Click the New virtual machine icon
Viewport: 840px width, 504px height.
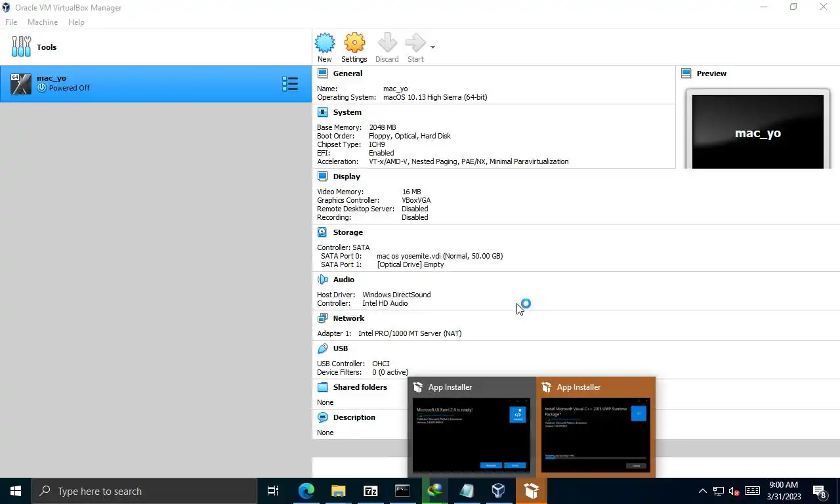point(325,43)
